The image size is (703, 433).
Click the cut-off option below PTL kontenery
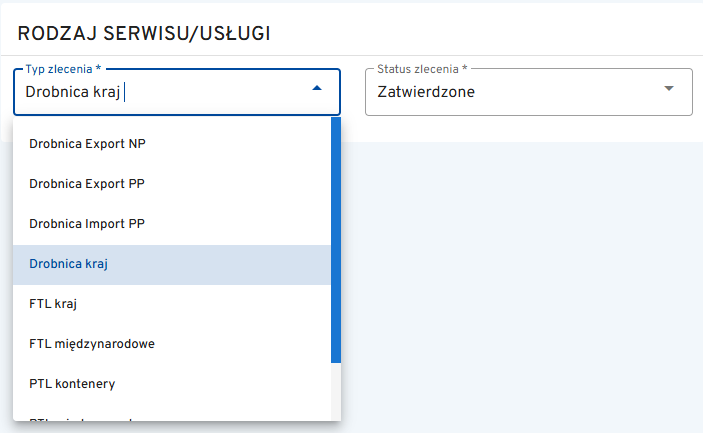click(88, 418)
